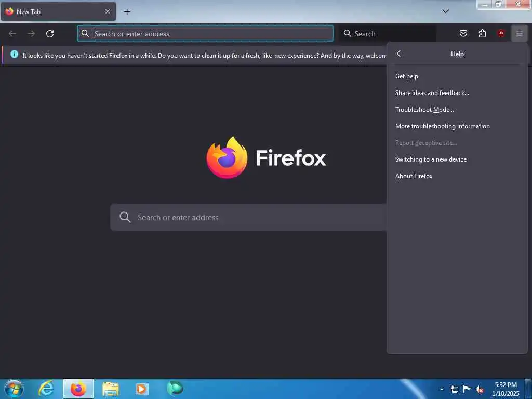Image resolution: width=532 pixels, height=399 pixels.
Task: Go back from the Help submenu
Action: [399, 54]
